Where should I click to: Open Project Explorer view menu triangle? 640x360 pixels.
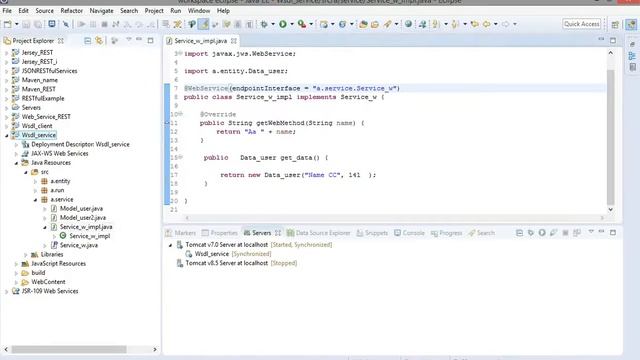pos(129,40)
